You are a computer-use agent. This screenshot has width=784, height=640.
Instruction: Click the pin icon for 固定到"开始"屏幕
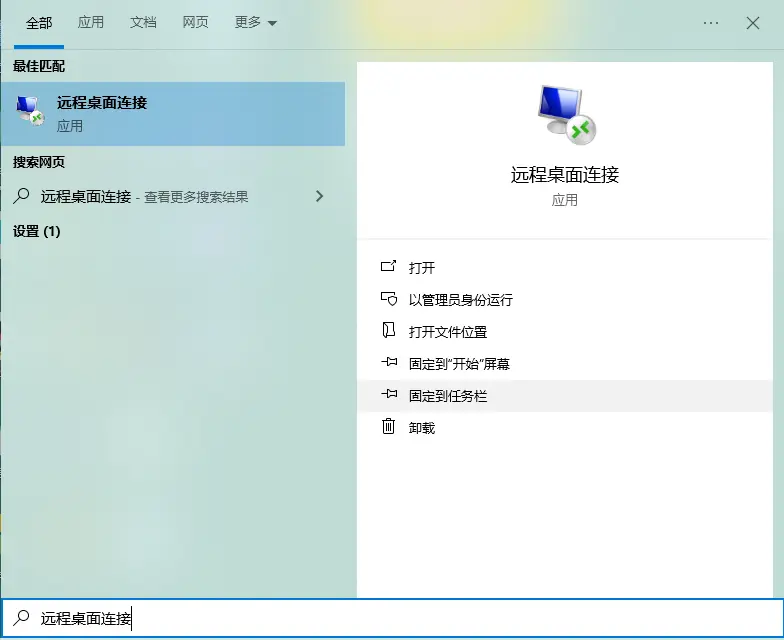point(389,364)
